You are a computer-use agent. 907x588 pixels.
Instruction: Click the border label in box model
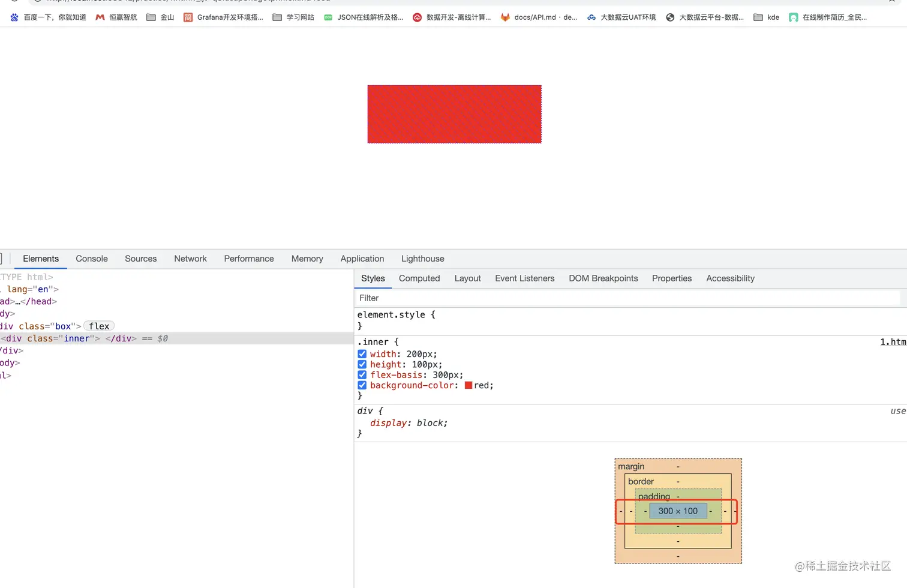click(641, 481)
